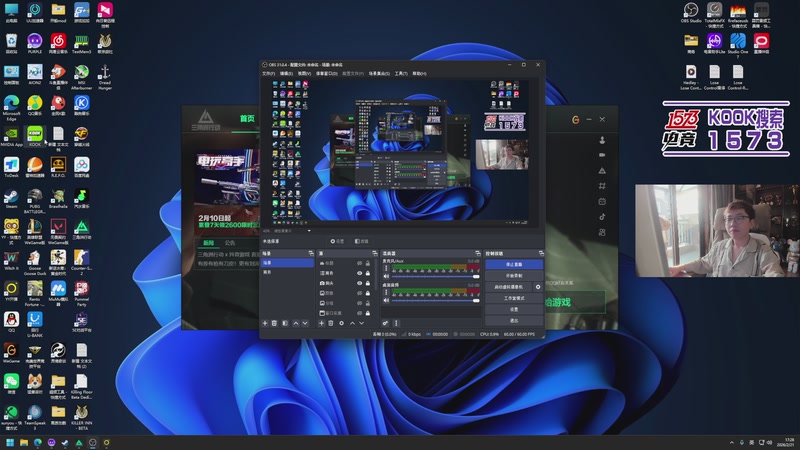
Task: Mute the Desktop Audio channel
Action: point(386,301)
